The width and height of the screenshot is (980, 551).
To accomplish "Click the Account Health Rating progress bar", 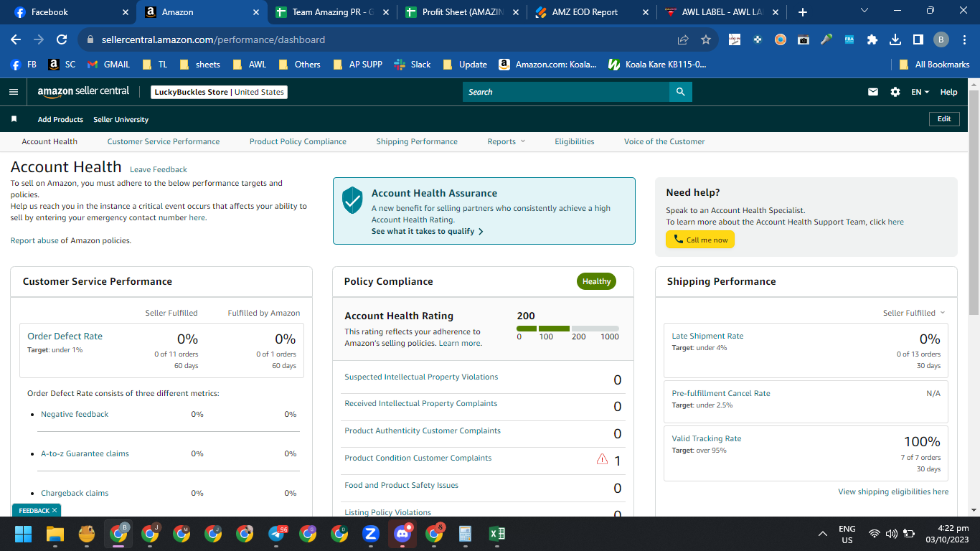I will pyautogui.click(x=567, y=329).
